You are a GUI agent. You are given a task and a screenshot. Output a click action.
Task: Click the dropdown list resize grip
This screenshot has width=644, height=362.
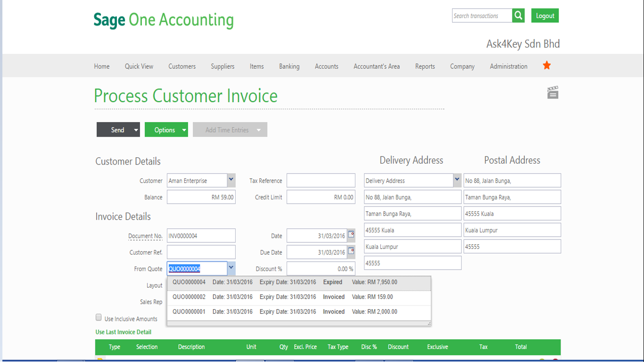pyautogui.click(x=429, y=323)
